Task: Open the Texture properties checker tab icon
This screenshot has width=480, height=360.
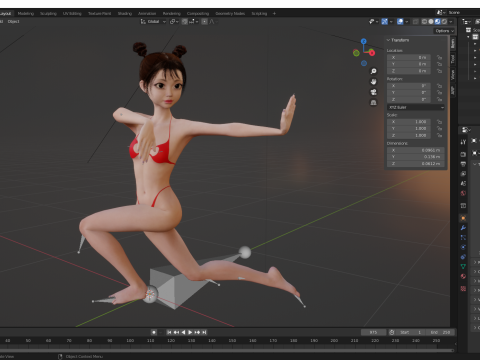Action: (x=463, y=289)
